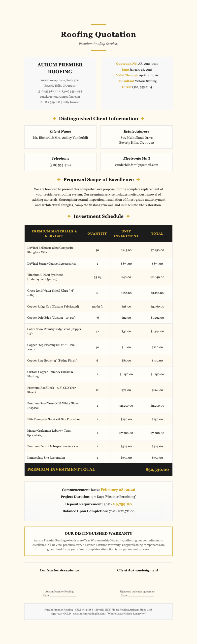Click the $32,530.00 premium investment total
Viewport: 197px width, 644px height.
pos(157,470)
